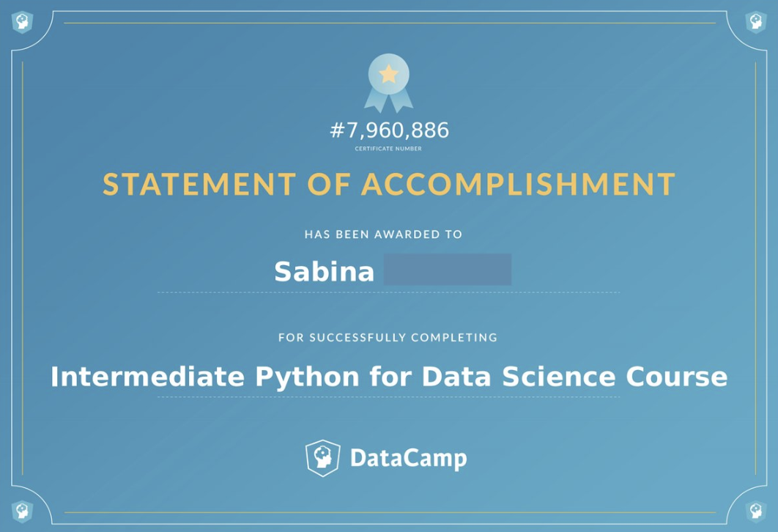The height and width of the screenshot is (532, 778).
Task: Click the STATEMENT OF ACCOMPLISHMENT heading
Action: pyautogui.click(x=389, y=184)
